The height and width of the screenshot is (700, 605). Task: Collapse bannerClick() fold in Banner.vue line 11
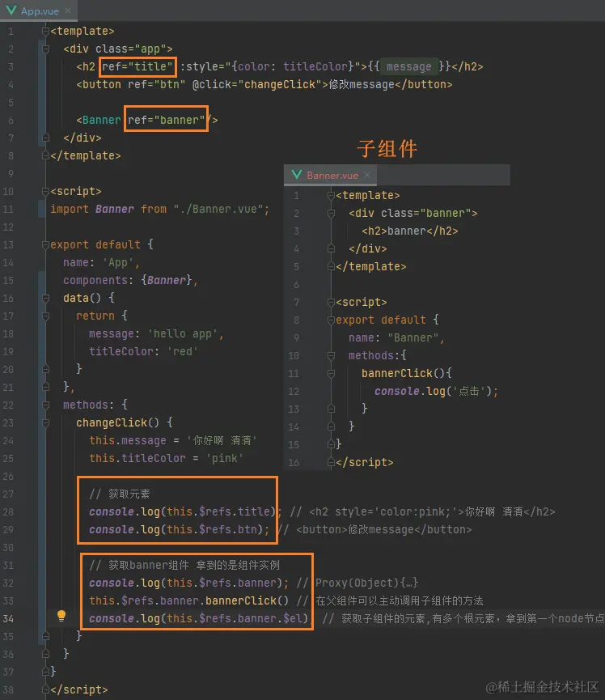(331, 373)
